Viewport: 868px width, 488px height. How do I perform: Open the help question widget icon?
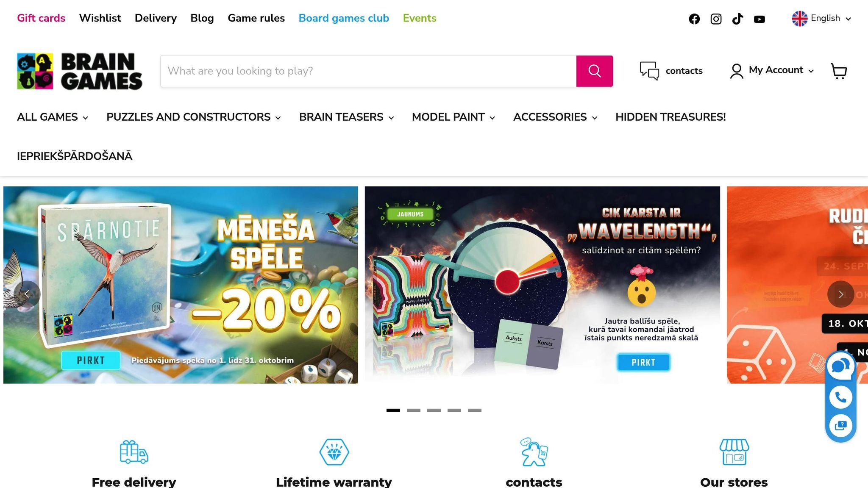click(840, 425)
